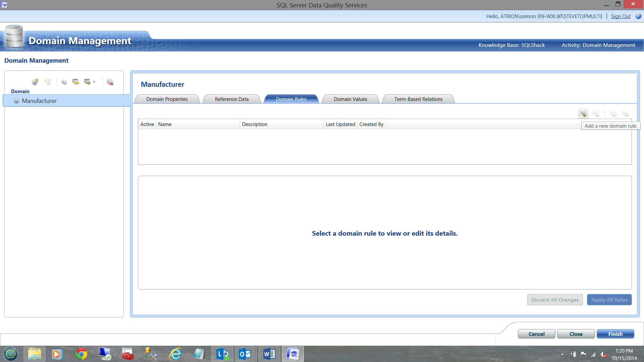Screen dimensions: 644x362
Task: Click the green-arrow export domain icon
Action: click(x=87, y=82)
